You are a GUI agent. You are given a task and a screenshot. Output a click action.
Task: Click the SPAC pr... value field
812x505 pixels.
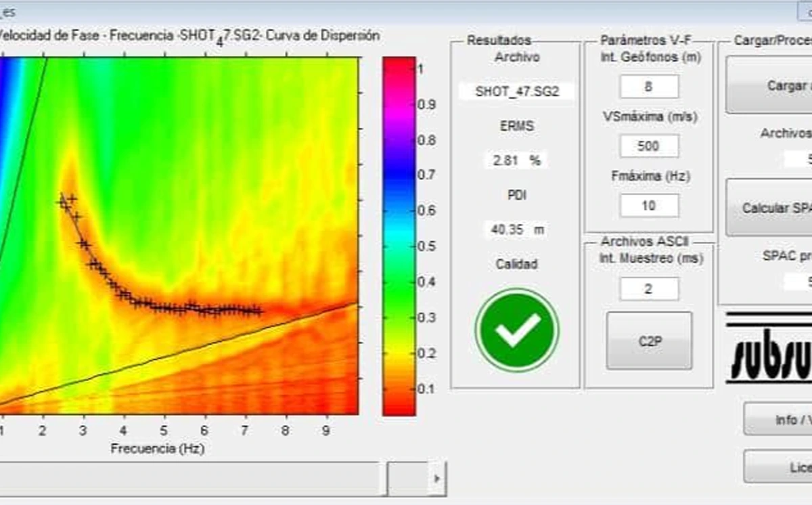click(798, 282)
